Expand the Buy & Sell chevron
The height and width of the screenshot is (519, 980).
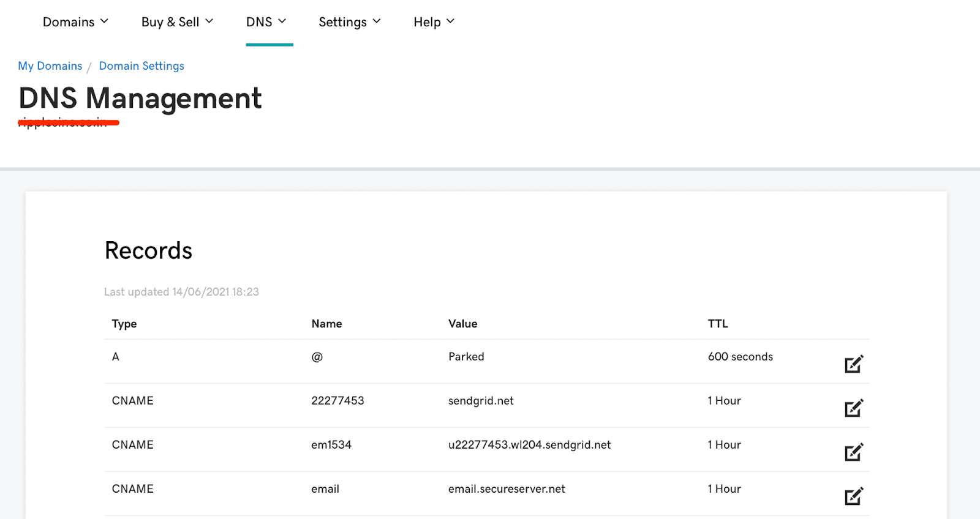click(x=209, y=21)
